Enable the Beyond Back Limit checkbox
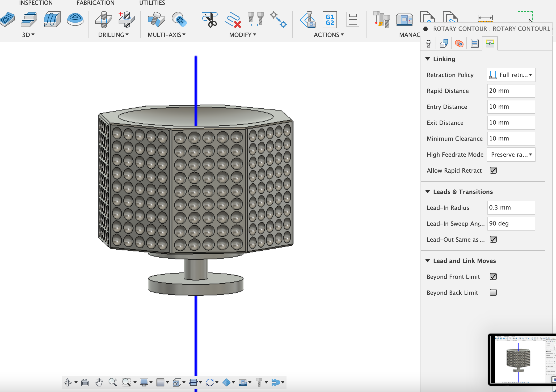This screenshot has height=392, width=556. (493, 292)
